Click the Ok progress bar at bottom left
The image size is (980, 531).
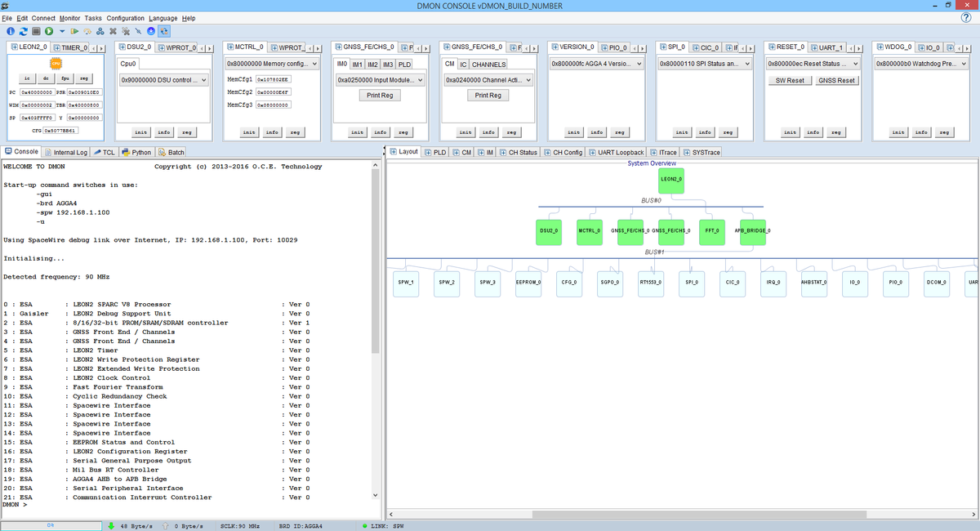tap(49, 525)
